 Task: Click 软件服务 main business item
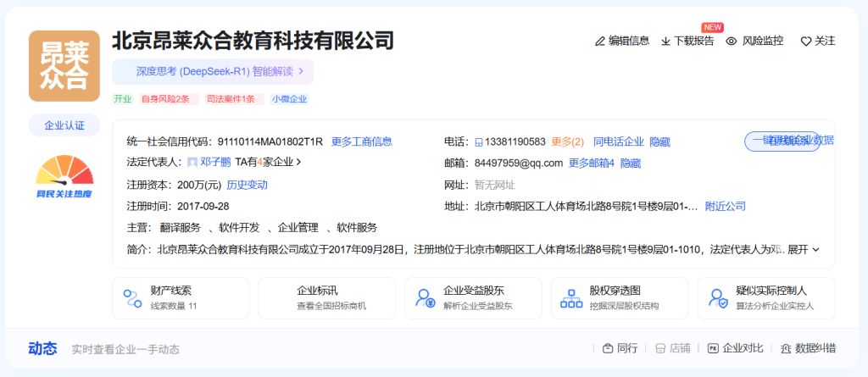[357, 228]
